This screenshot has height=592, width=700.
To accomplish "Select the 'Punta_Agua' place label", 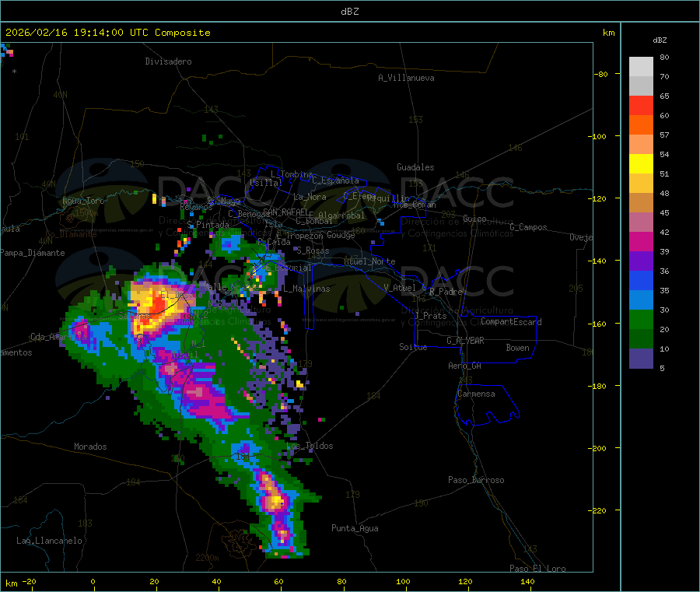I will (355, 528).
